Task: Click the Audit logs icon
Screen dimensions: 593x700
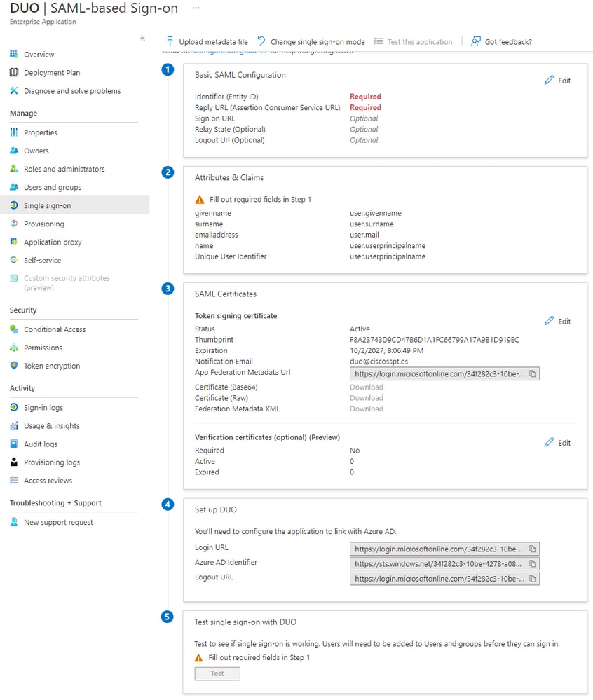Action: click(x=14, y=444)
